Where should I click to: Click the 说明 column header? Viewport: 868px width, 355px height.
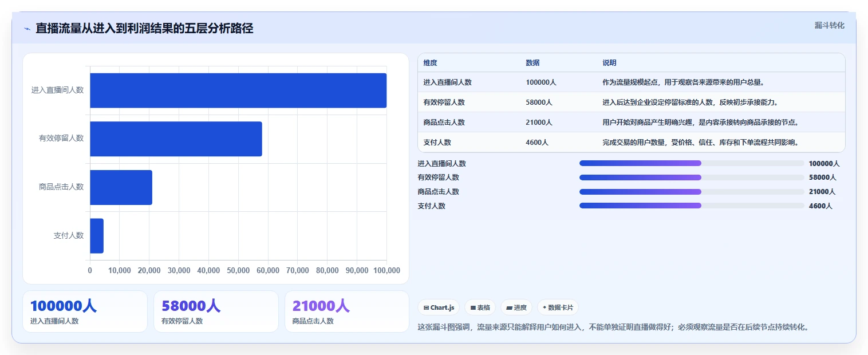[609, 63]
